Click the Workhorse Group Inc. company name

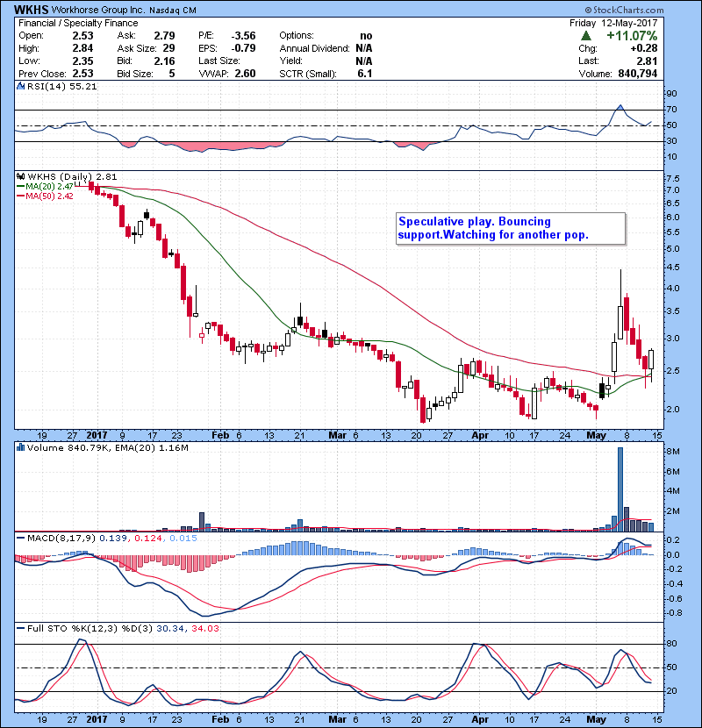pyautogui.click(x=98, y=10)
